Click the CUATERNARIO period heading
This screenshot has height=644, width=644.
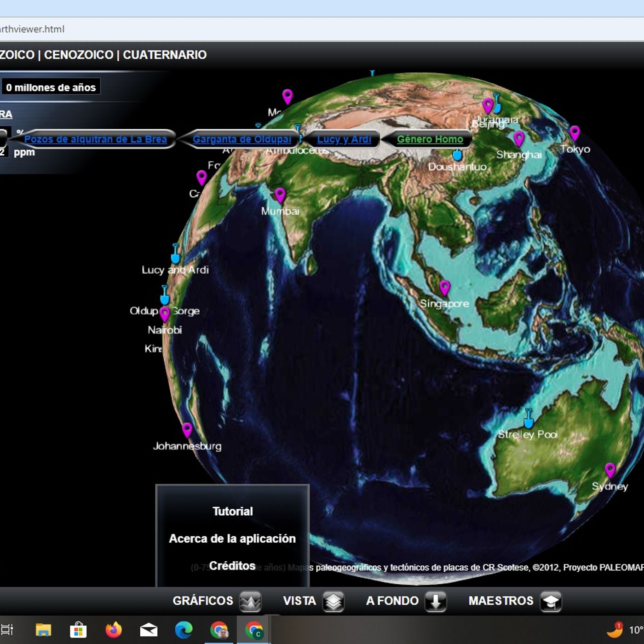[165, 55]
